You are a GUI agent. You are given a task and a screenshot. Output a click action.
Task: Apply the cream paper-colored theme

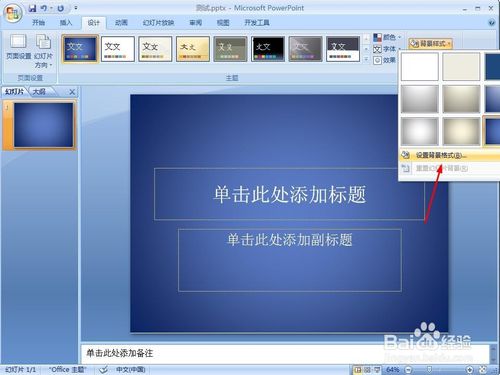point(155,49)
